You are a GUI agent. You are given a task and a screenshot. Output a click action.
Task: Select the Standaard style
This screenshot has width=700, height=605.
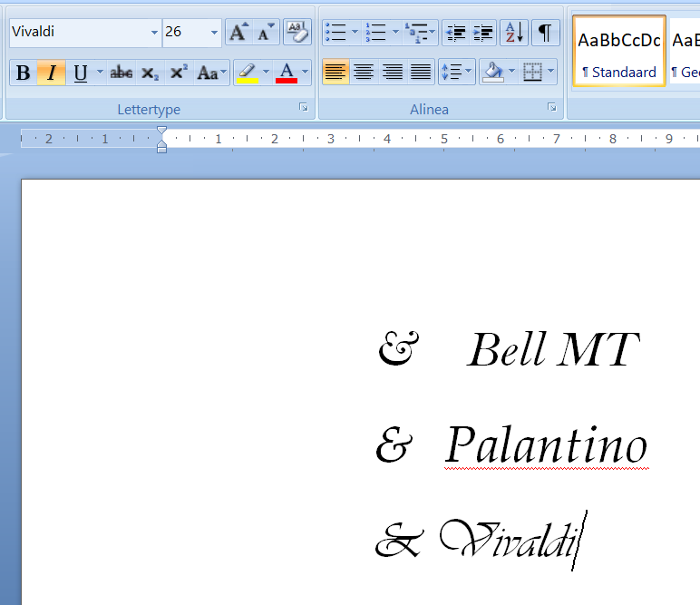(x=619, y=51)
